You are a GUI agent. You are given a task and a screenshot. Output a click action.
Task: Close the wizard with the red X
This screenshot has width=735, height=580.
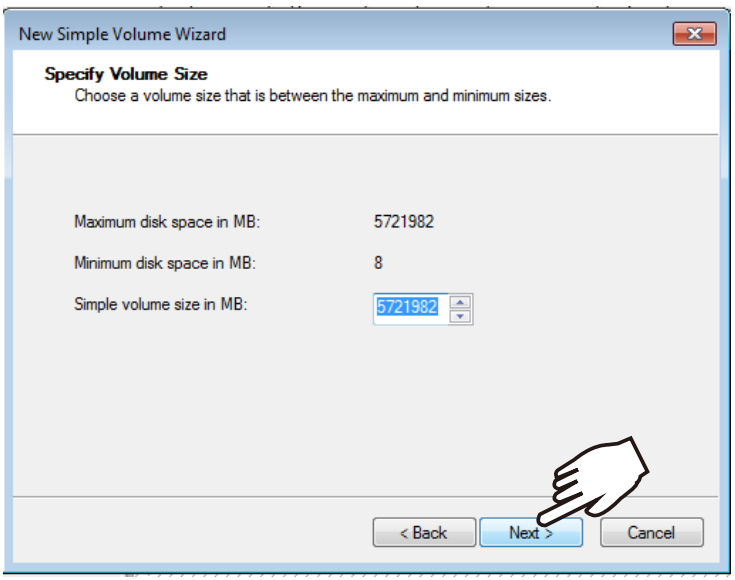pos(694,34)
